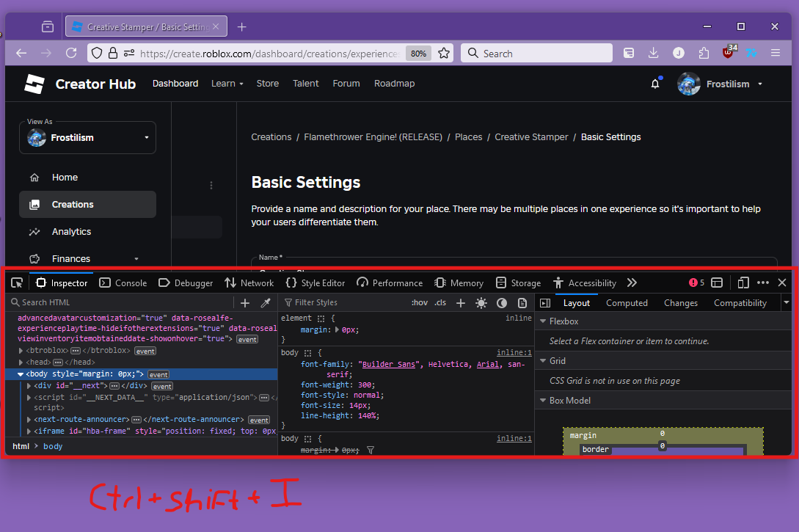Go to Creative Stamper in the breadcrumb
The height and width of the screenshot is (532, 799).
[531, 136]
